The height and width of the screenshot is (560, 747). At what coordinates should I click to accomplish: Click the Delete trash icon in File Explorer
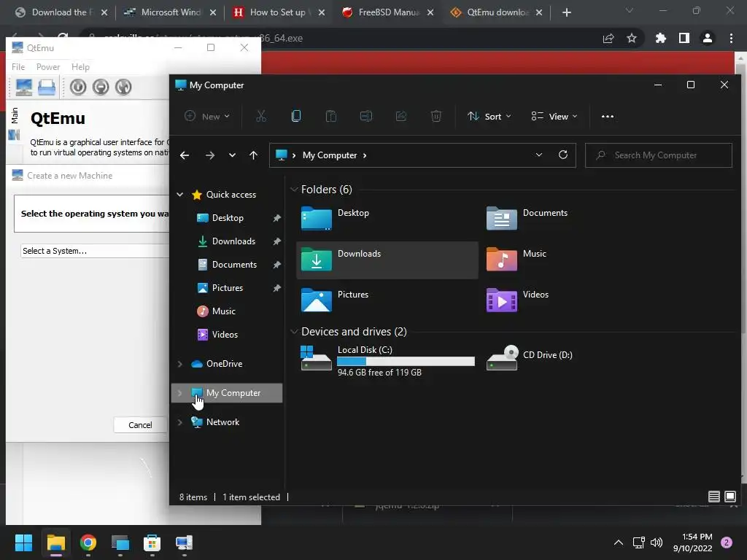coord(436,116)
